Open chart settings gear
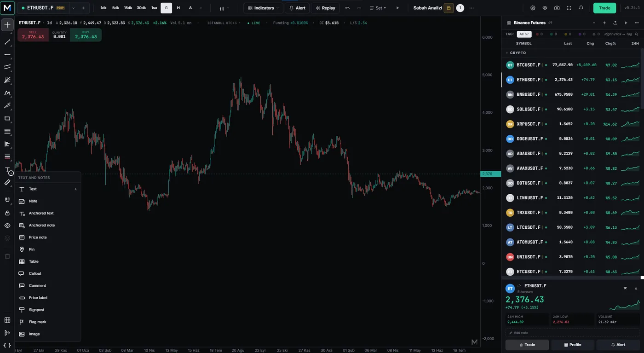 click(533, 8)
